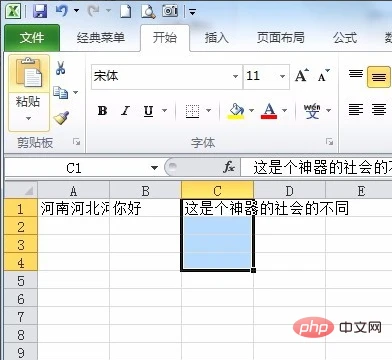
Task: Toggle bold formatting
Action: (102, 111)
